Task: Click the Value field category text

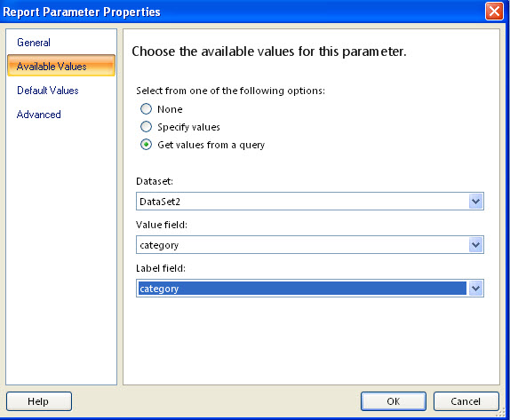Action: click(159, 245)
